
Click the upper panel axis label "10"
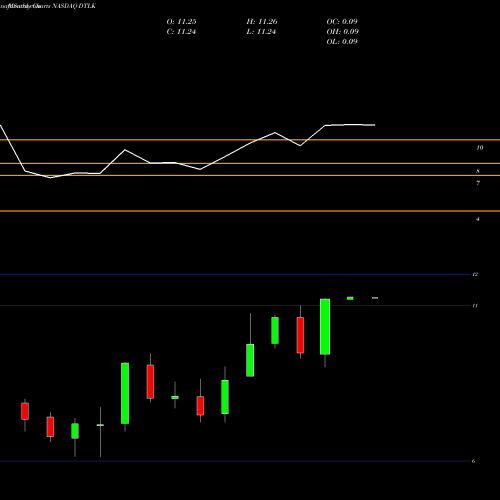click(480, 148)
